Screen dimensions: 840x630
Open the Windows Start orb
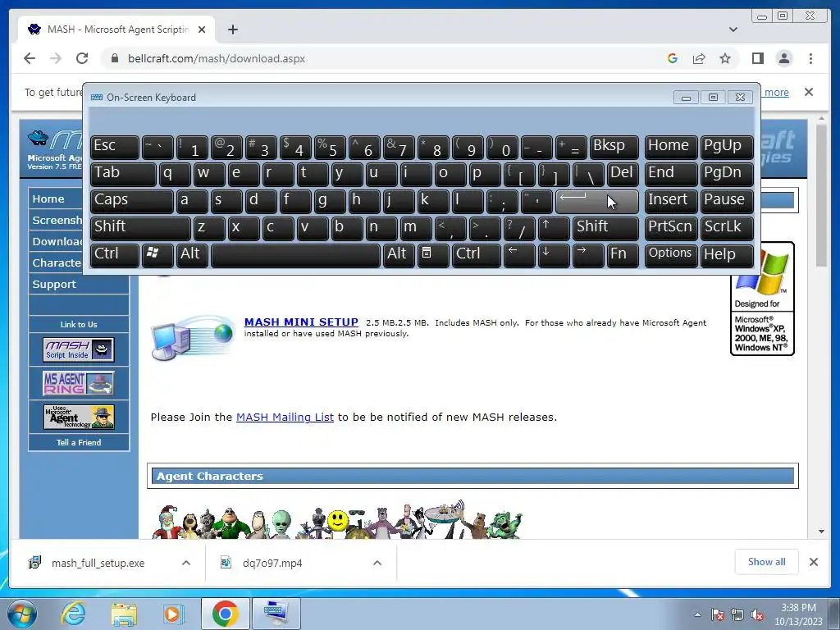pos(22,614)
